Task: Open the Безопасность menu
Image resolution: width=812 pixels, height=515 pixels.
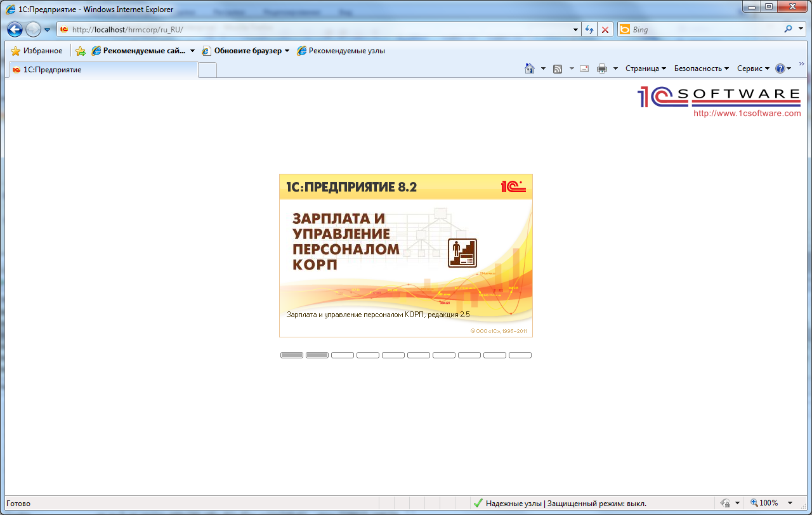Action: [702, 68]
